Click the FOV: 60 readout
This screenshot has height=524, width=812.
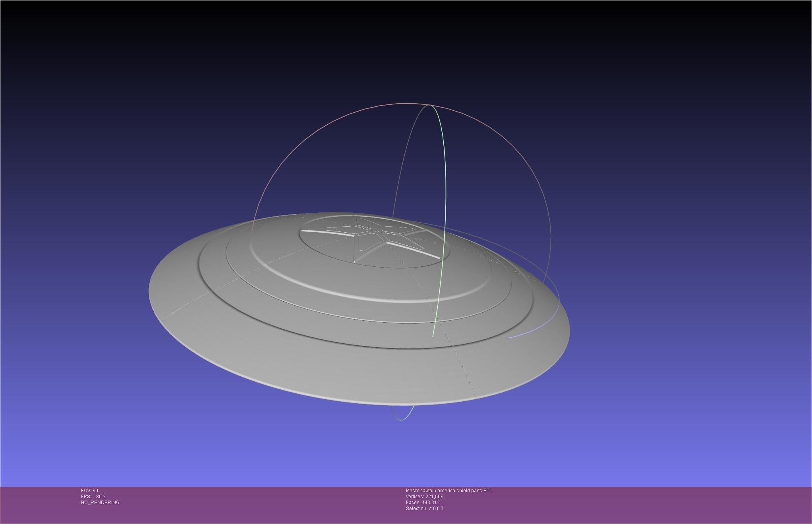pos(89,491)
